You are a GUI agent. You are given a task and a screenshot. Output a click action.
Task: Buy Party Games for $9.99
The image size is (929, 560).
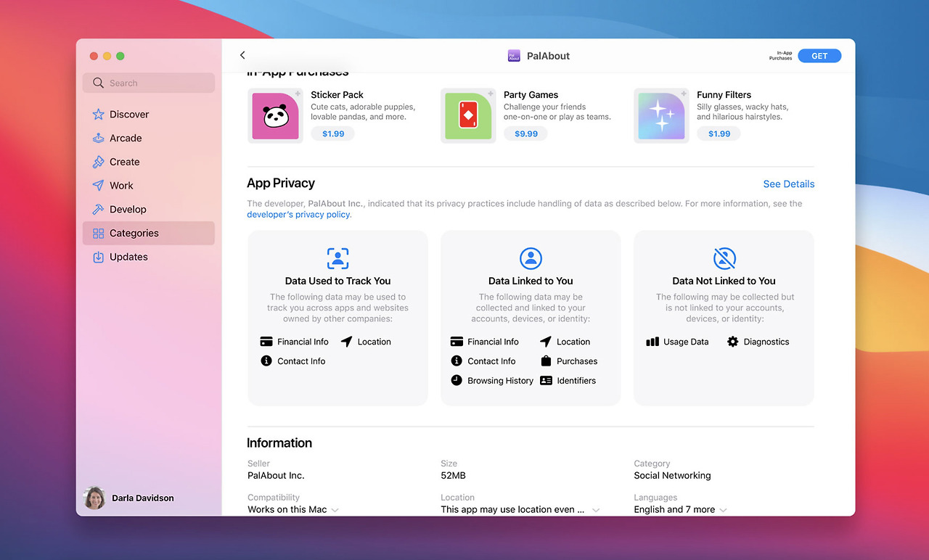click(526, 133)
